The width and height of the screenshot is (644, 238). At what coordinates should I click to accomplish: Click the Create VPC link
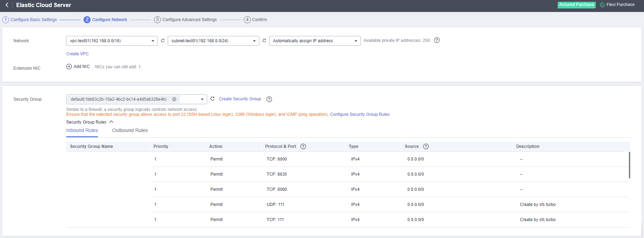[78, 54]
